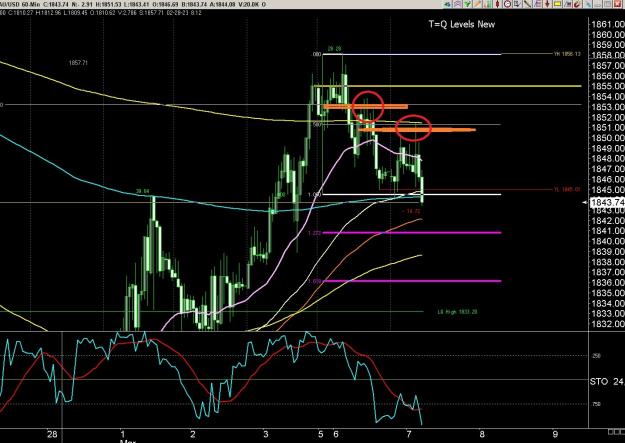This screenshot has width=625, height=443.
Task: Click the C:1843.74 close value in title bar
Action: click(x=56, y=4)
